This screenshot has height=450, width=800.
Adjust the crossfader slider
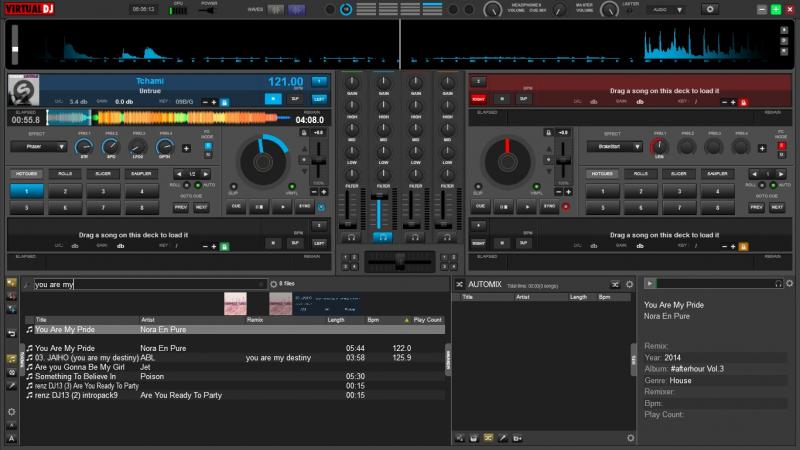click(400, 262)
